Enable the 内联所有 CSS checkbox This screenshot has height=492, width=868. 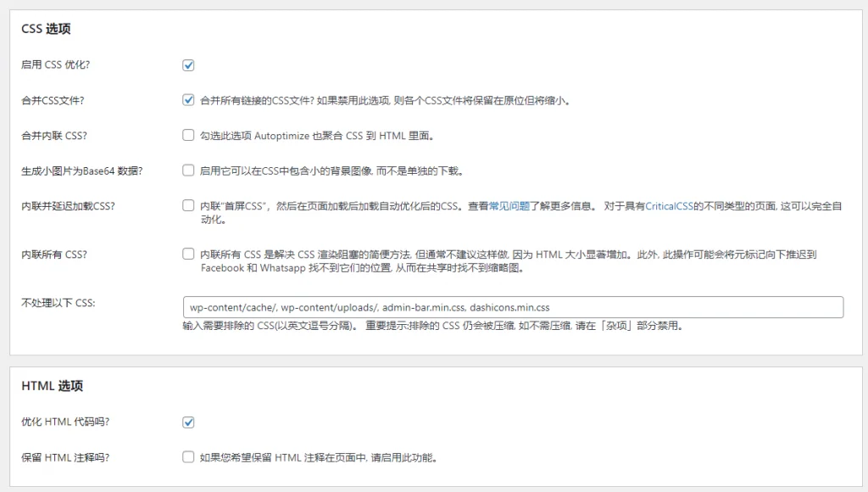(x=188, y=254)
